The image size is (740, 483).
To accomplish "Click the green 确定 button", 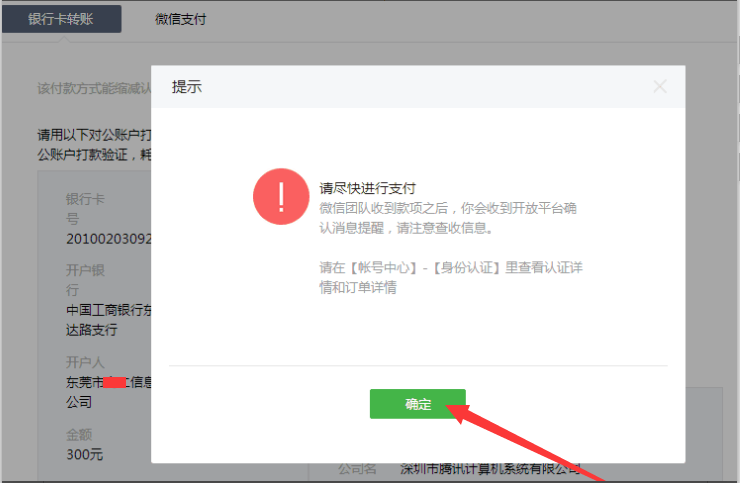I will point(417,404).
